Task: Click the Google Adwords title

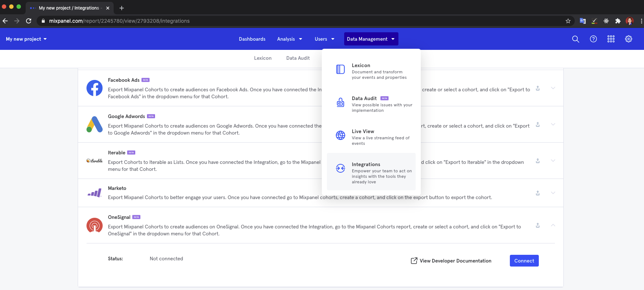Action: (x=126, y=116)
